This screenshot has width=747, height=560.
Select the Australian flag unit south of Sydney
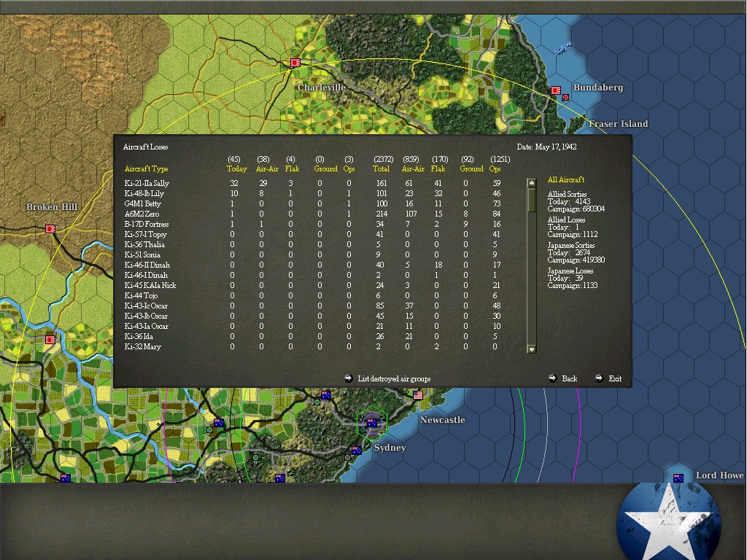[357, 450]
